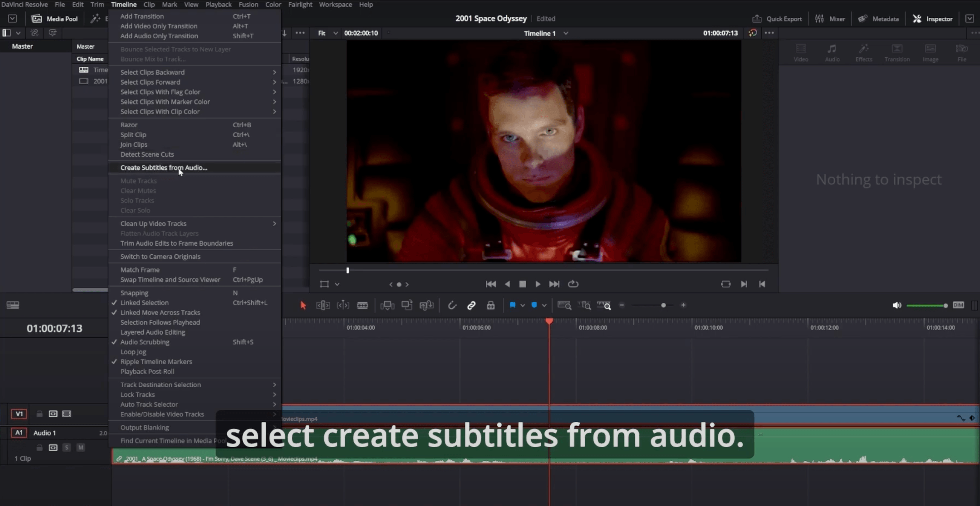Enable the Snapping magnet tool

point(453,305)
